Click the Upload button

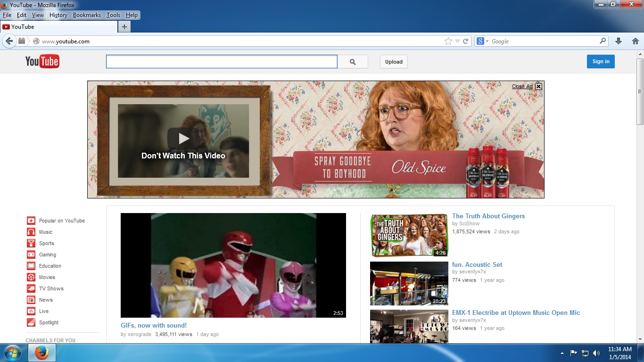[394, 62]
